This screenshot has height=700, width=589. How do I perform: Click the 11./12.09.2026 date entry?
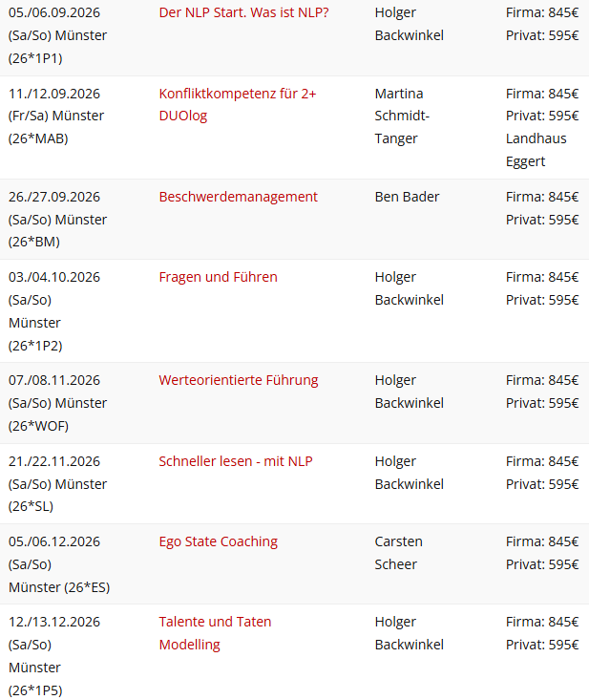54,94
